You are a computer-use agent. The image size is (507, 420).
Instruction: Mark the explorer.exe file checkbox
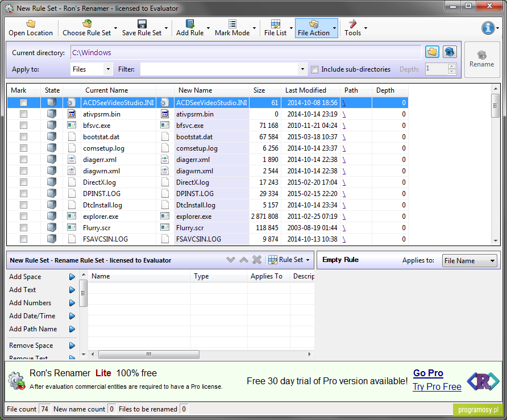pos(24,217)
